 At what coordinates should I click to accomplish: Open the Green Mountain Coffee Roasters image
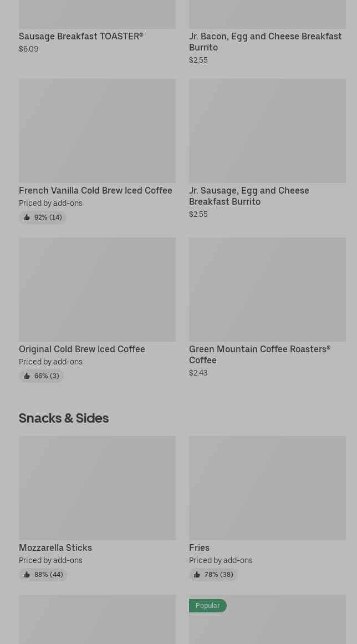pos(267,290)
